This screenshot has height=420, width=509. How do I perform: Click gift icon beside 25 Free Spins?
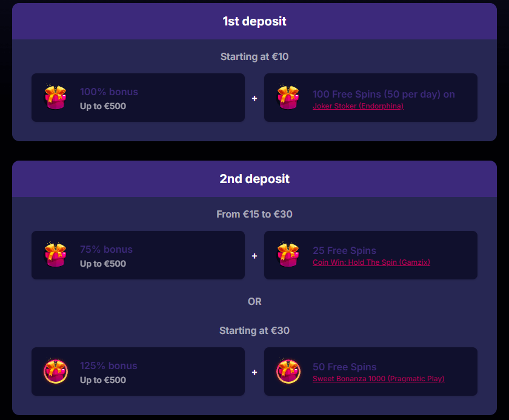288,255
